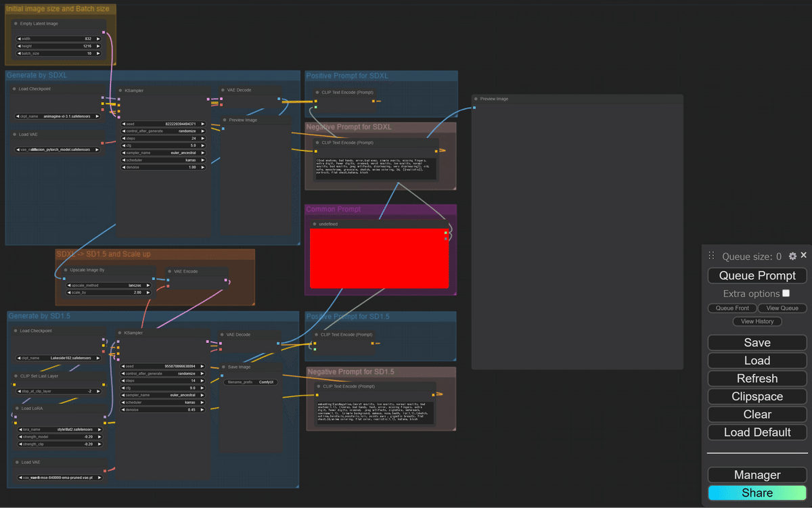Click the Queue Prompt button
Screen dimensions: 812x508
tap(757, 275)
